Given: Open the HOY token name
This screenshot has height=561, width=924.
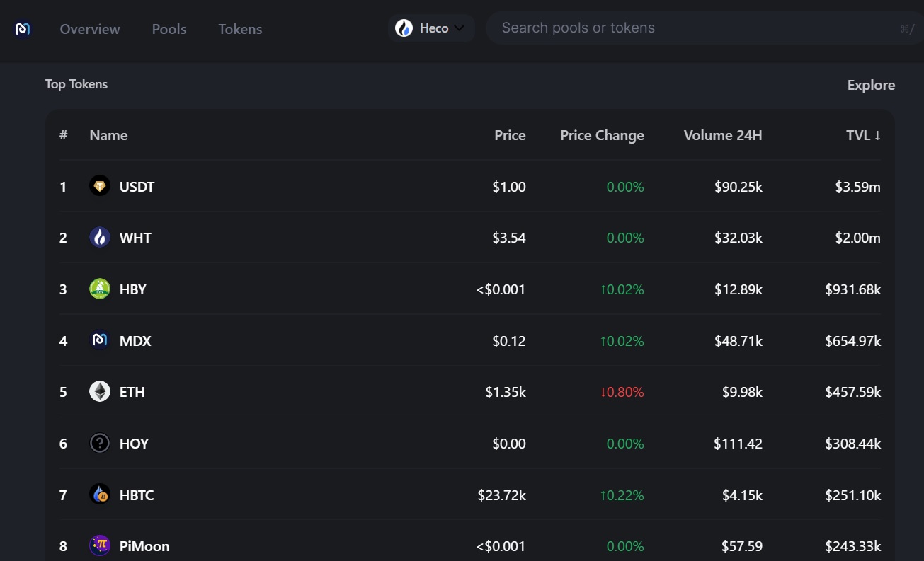Looking at the screenshot, I should pos(134,444).
